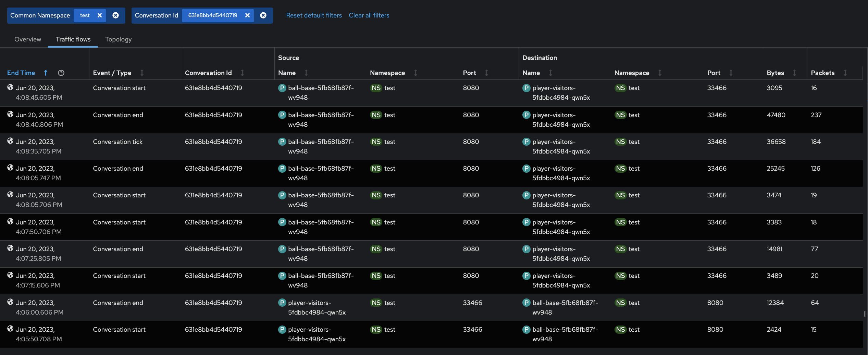Click 'Conversation tick' event cell

point(118,142)
